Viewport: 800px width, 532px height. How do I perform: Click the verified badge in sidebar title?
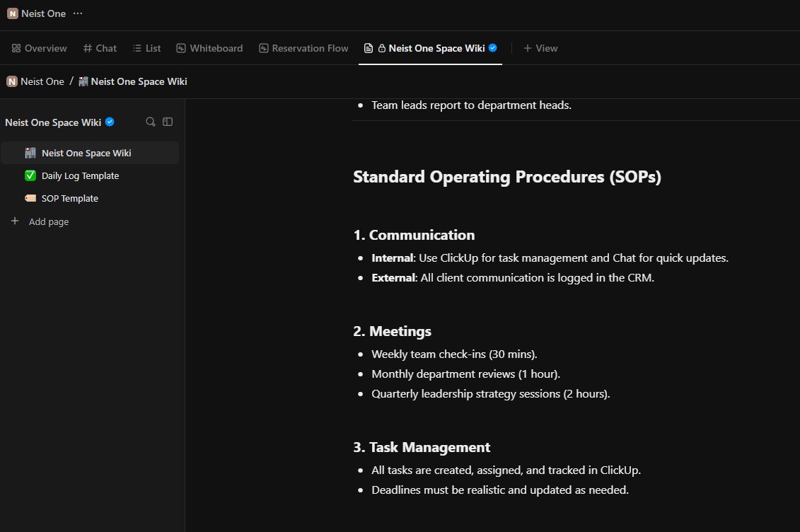[x=110, y=122]
